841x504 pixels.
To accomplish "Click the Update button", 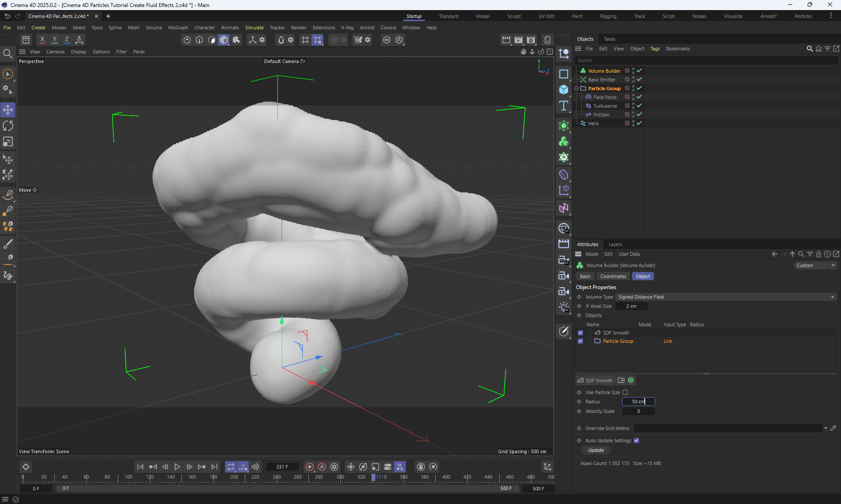I will (x=596, y=450).
